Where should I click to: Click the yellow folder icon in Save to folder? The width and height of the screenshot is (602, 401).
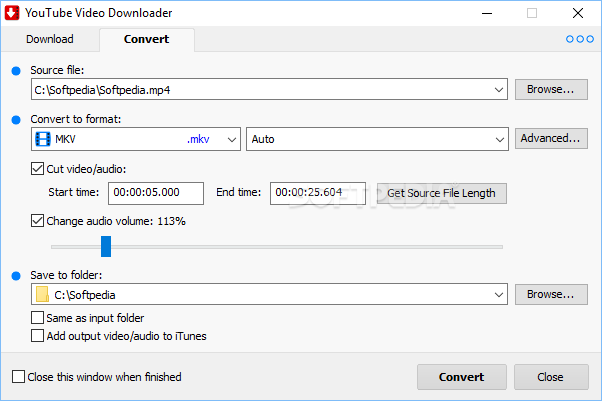point(42,295)
